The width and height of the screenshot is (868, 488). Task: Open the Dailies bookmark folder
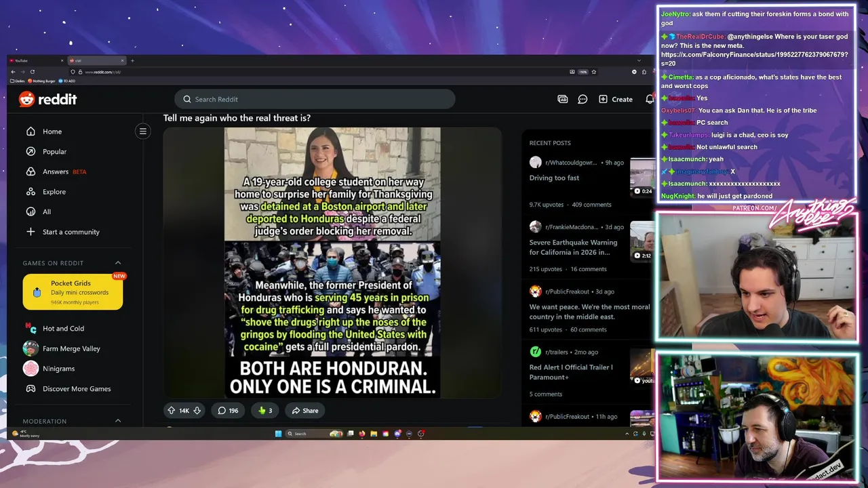pyautogui.click(x=18, y=81)
